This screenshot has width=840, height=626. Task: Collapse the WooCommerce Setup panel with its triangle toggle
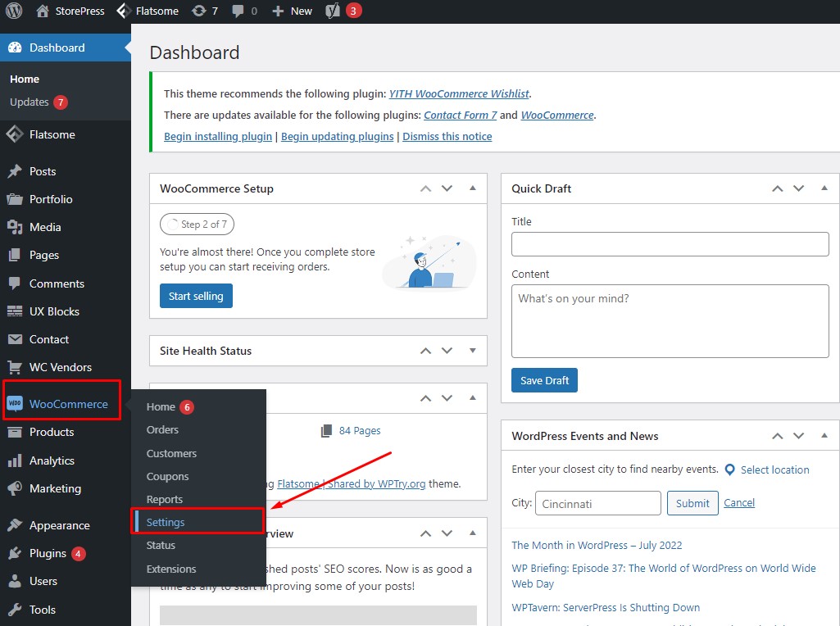pos(473,188)
